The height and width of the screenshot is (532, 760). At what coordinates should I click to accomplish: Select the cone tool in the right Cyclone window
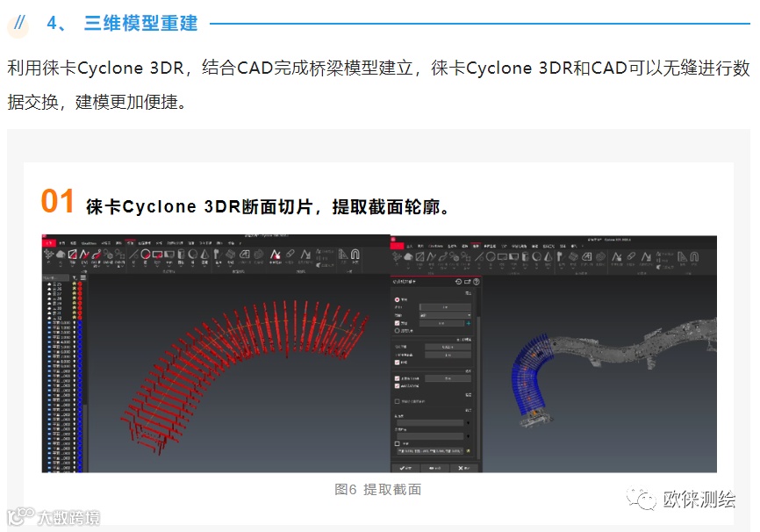pos(548,256)
